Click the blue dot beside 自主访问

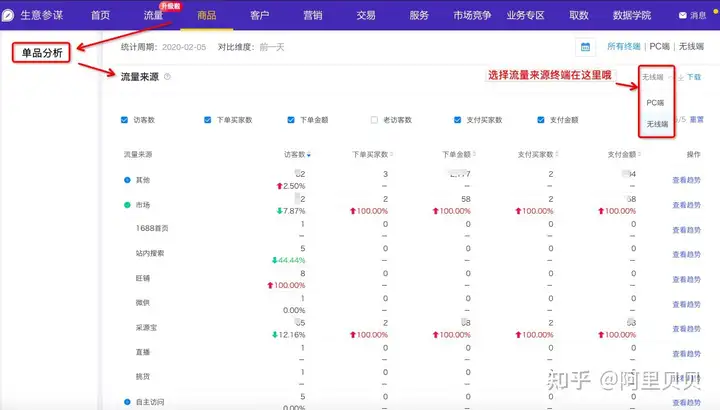pos(127,402)
